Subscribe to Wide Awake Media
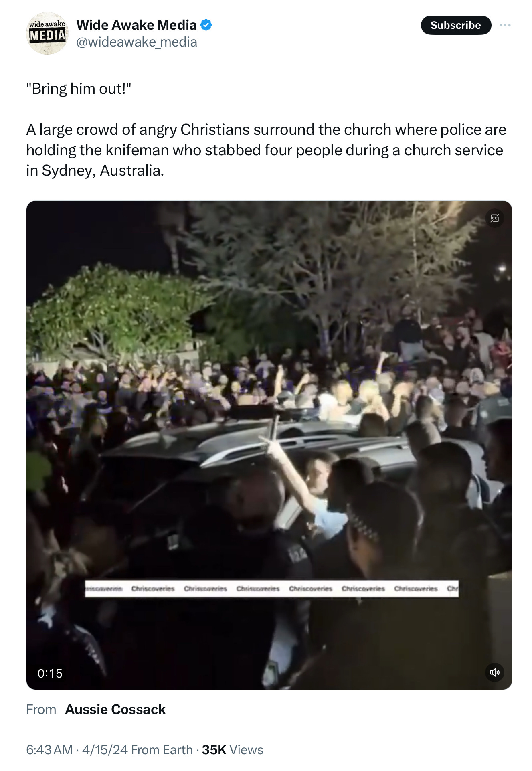This screenshot has width=532, height=771. click(x=455, y=25)
